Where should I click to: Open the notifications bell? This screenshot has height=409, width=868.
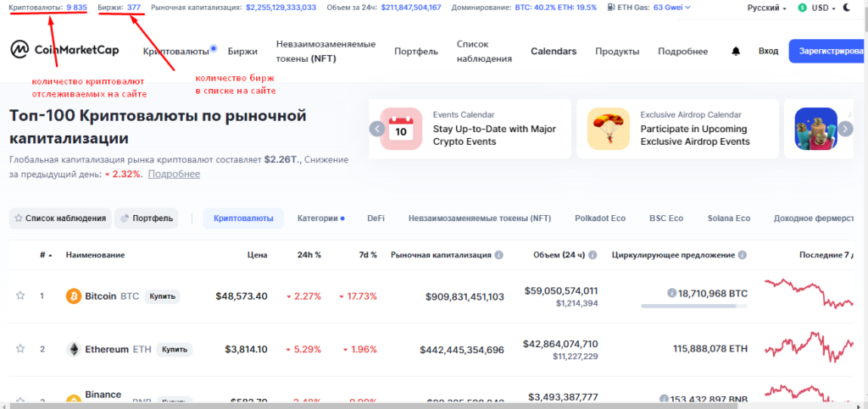[736, 52]
